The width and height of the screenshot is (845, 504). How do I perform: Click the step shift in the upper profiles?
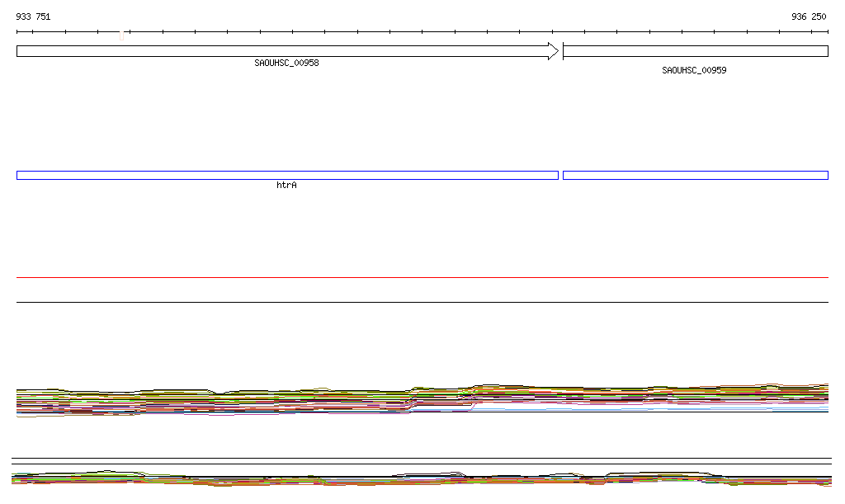413,399
